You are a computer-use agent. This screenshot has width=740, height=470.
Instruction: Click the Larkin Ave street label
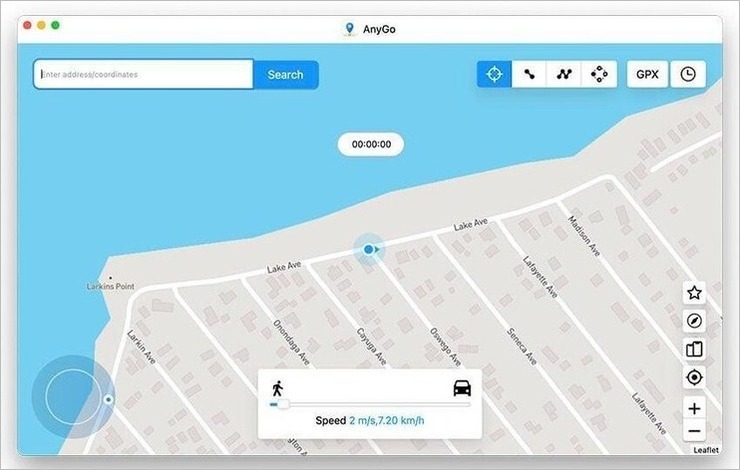tap(141, 347)
